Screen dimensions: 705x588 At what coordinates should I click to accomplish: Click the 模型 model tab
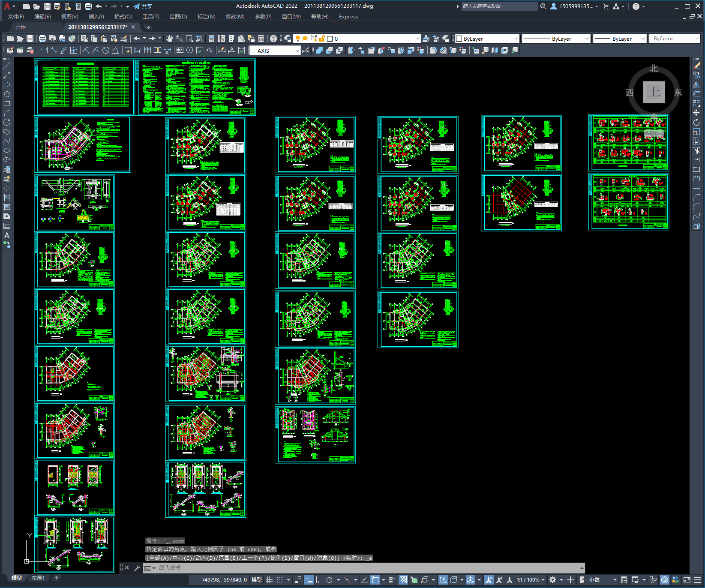pyautogui.click(x=16, y=578)
